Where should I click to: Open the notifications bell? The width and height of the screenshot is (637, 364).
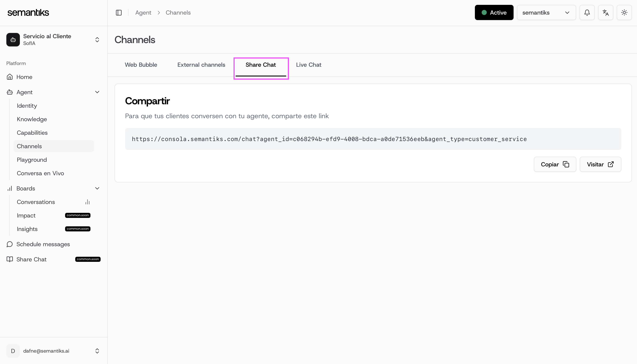(x=587, y=12)
